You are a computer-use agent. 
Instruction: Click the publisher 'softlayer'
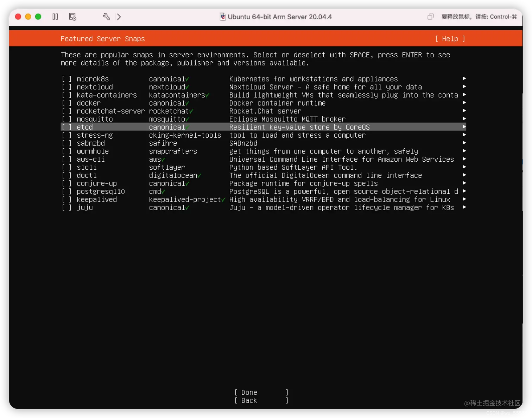click(x=167, y=168)
